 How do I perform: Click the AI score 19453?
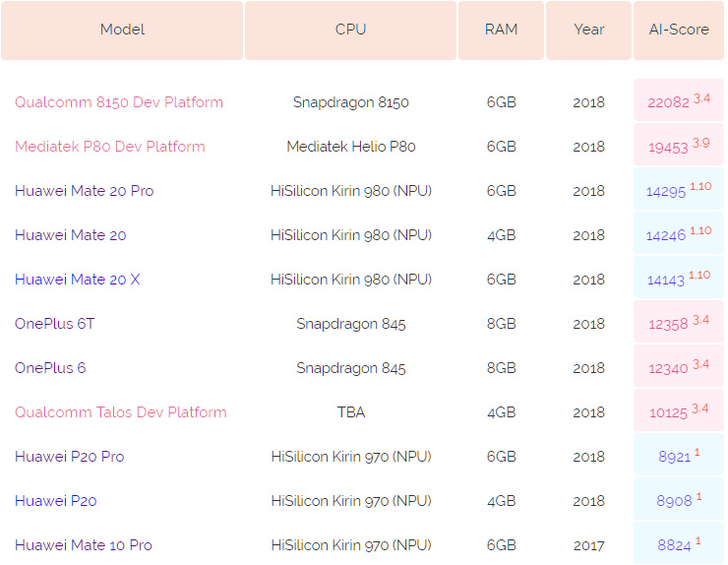point(668,148)
